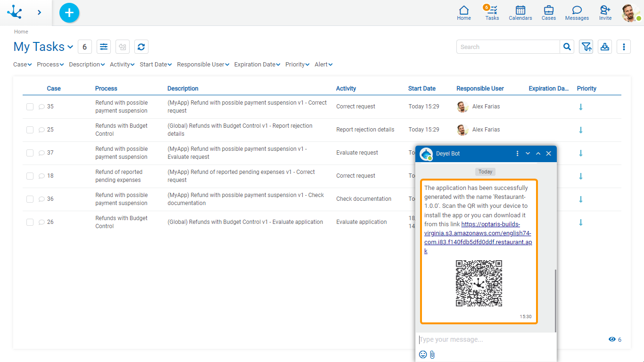The image size is (644, 362).
Task: Click the magnifier search button
Action: coord(567,47)
